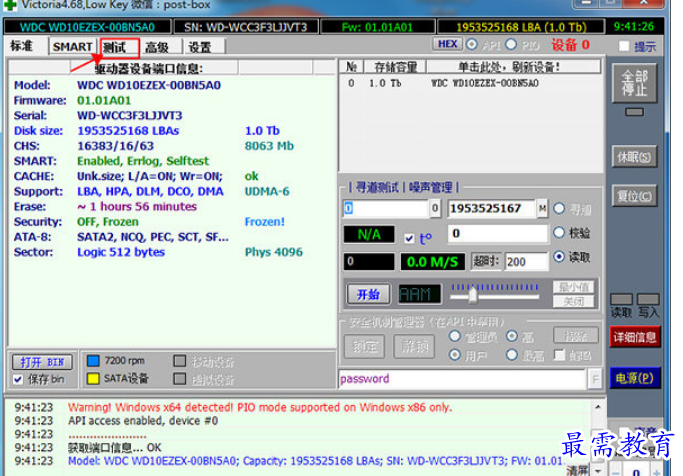Image resolution: width=683 pixels, height=476 pixels.
Task: Select the 寻道 radio button
Action: (559, 209)
